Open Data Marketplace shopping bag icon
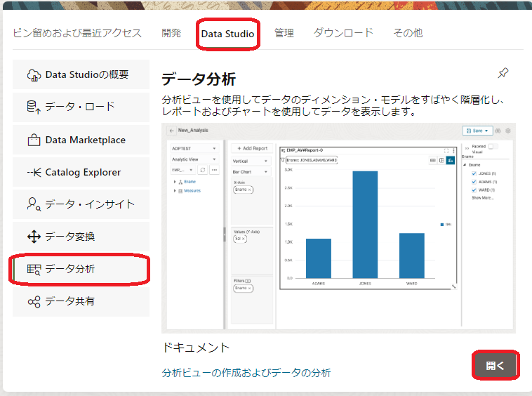 pyautogui.click(x=34, y=140)
